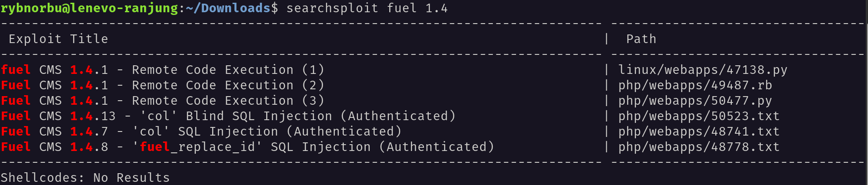
Task: Click the red lowercase 'fuel' word in first result
Action: coord(16,70)
